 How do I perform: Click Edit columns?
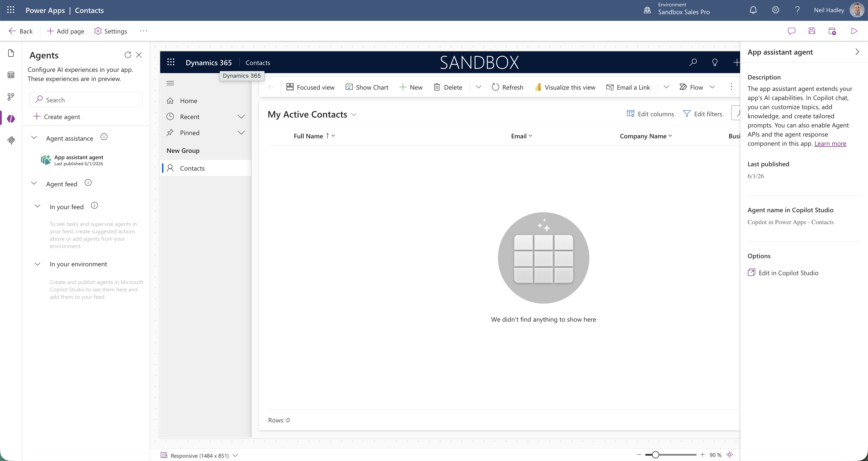click(650, 114)
